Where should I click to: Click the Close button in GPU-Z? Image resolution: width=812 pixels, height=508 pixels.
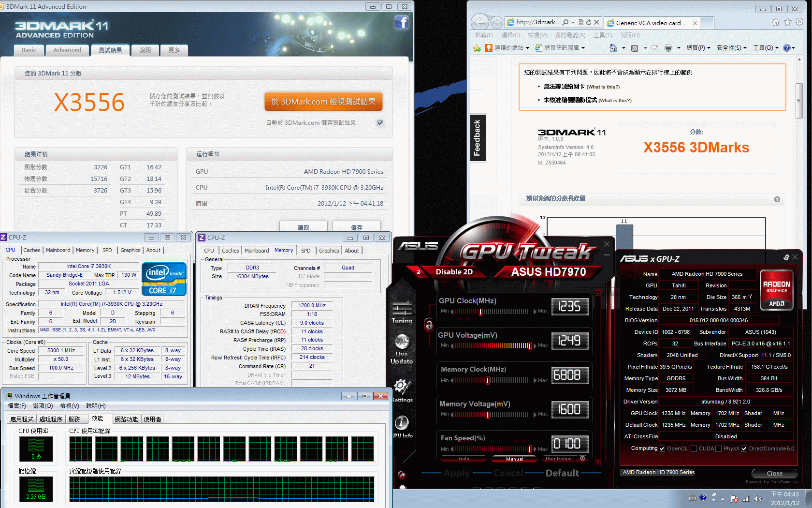[x=774, y=474]
